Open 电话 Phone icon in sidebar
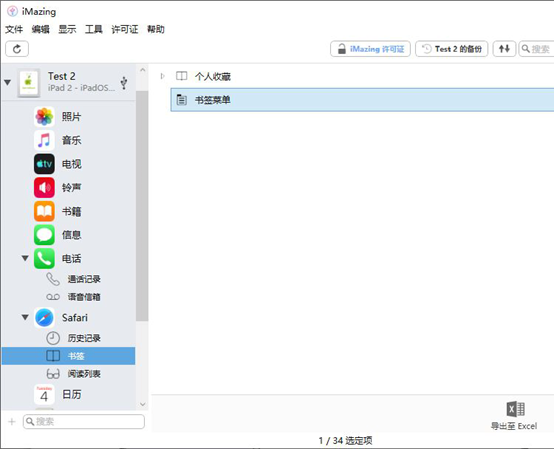The width and height of the screenshot is (554, 449). (x=44, y=259)
